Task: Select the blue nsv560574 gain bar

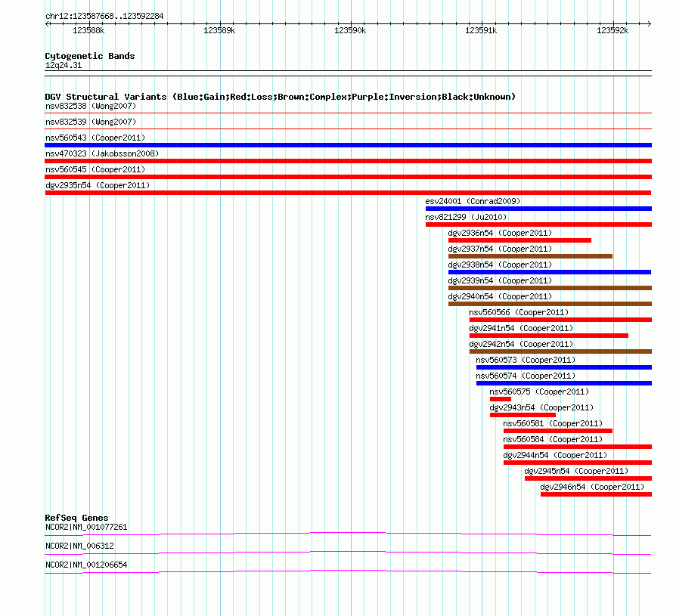Action: pos(564,383)
